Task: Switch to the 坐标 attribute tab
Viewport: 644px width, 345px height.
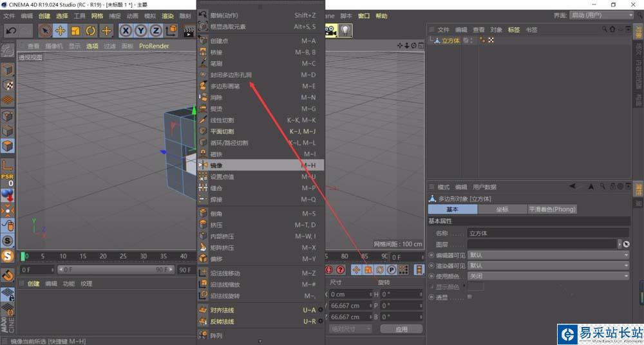Action: (502, 209)
